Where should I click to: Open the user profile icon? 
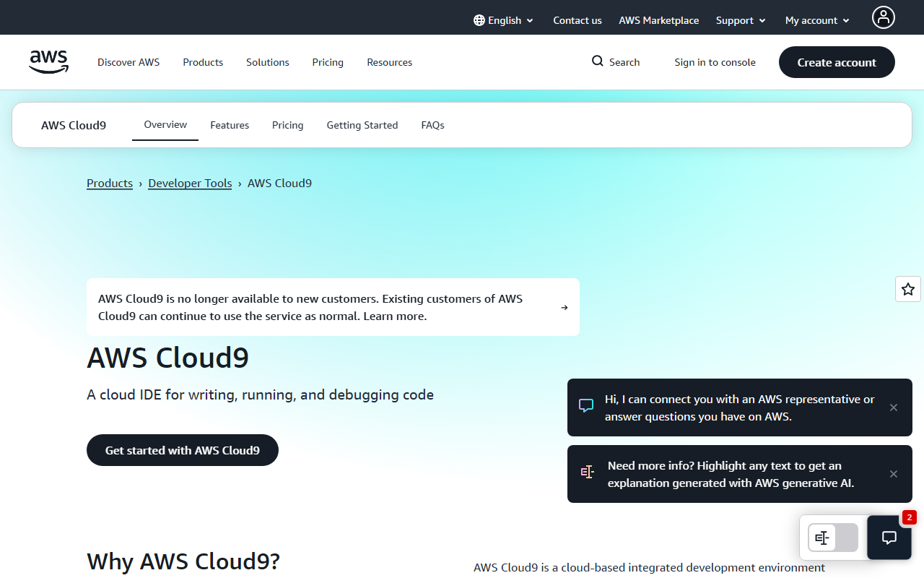(883, 17)
